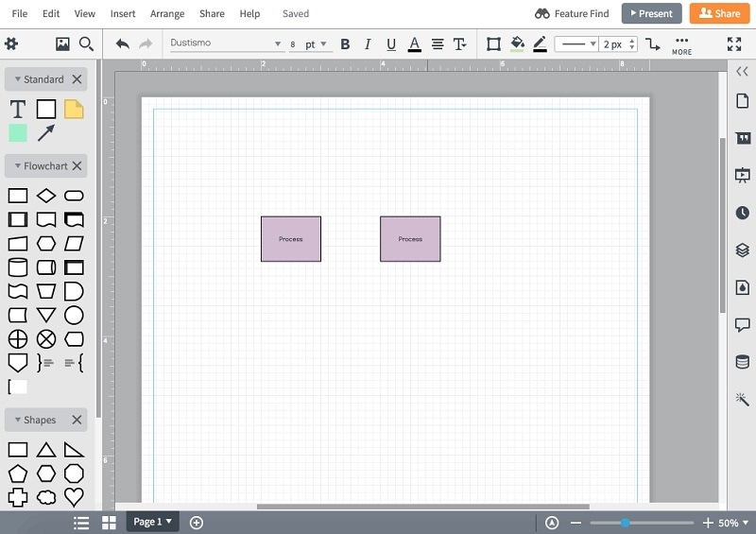This screenshot has width=756, height=534.
Task: Open the page settings panel icon
Action: click(742, 101)
